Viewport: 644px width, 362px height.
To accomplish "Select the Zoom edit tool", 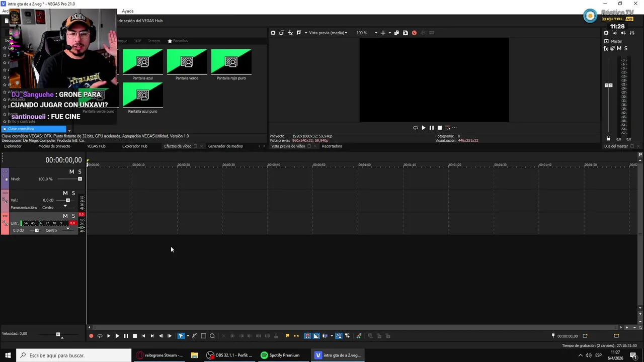I will click(x=212, y=336).
